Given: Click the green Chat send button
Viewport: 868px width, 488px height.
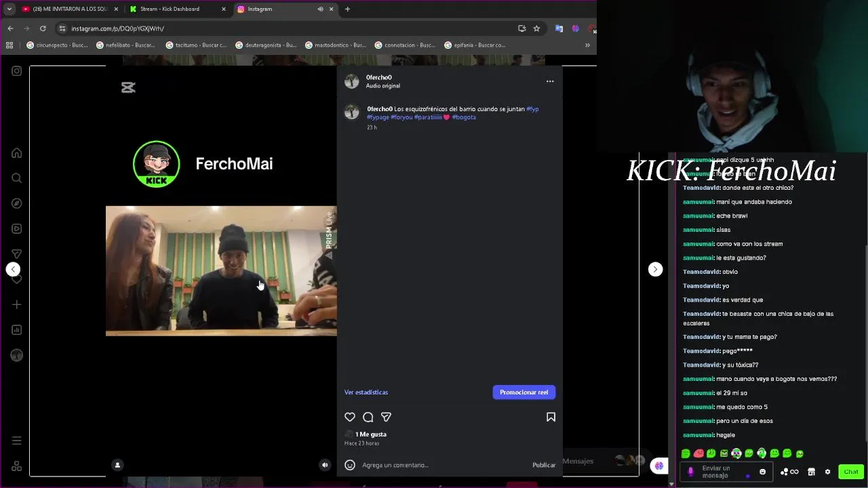Looking at the screenshot, I should [851, 472].
